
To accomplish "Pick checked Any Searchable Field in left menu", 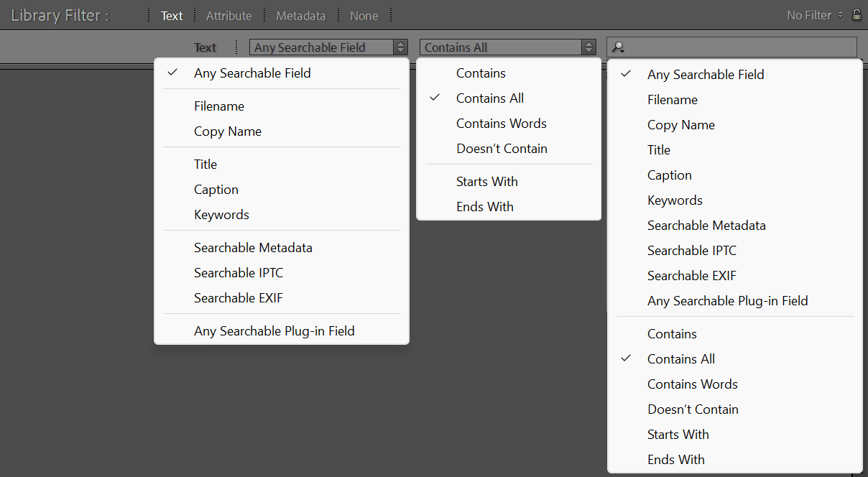I will (252, 73).
